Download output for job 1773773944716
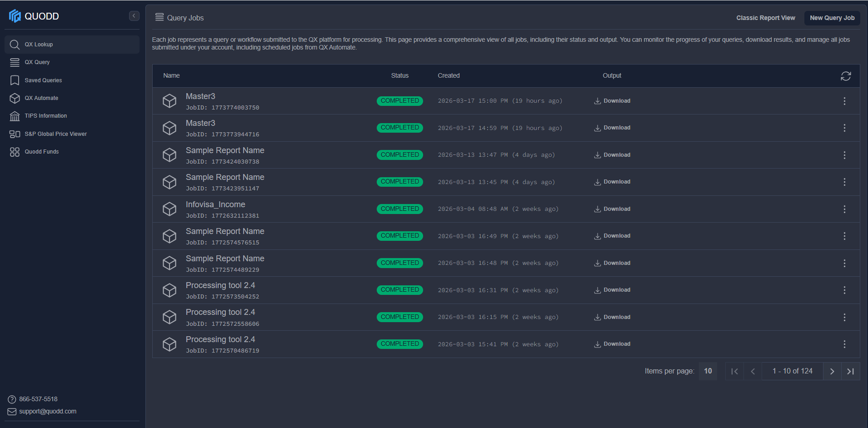 pyautogui.click(x=612, y=128)
